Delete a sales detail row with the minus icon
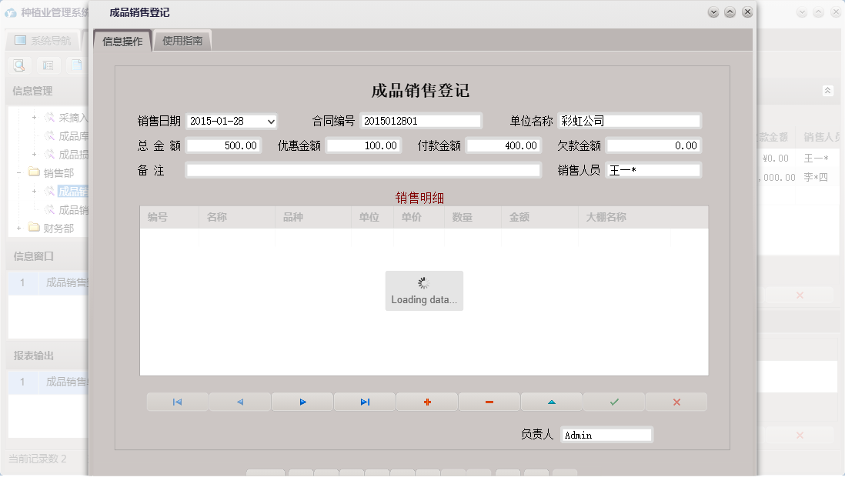The height and width of the screenshot is (504, 845). 489,401
